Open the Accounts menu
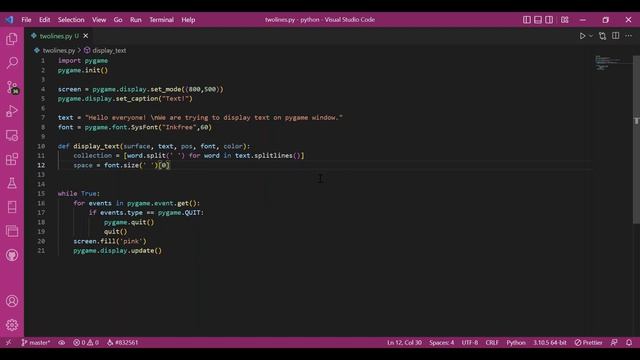Screen dimensions: 640x360 click(12, 301)
